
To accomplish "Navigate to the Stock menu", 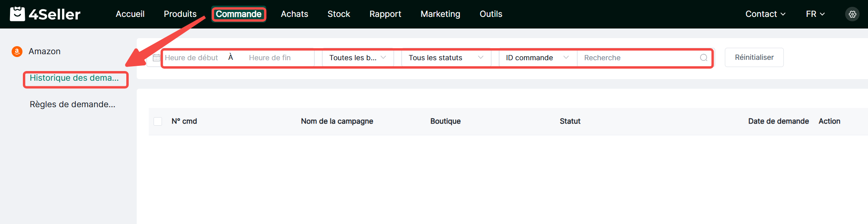I will (x=338, y=14).
